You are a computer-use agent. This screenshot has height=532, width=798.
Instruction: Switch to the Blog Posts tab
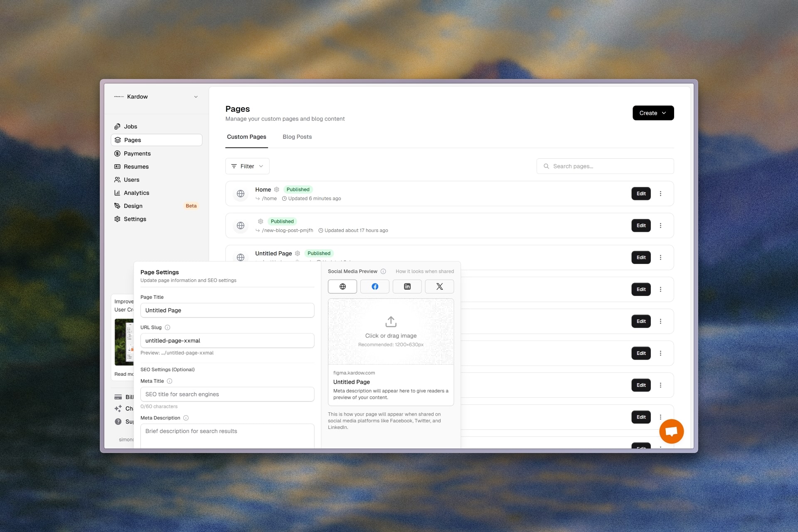[x=297, y=137]
